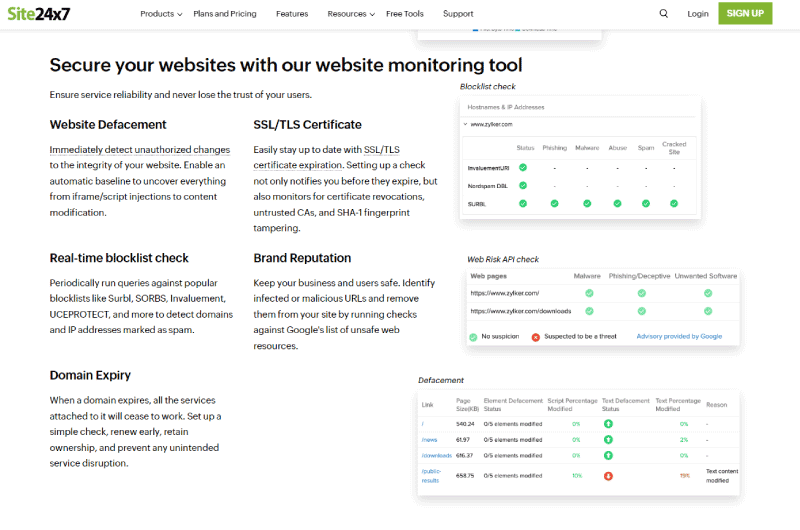Click the 'Domain Expiry' heading
Viewport: 800px width, 530px height.
click(x=90, y=375)
